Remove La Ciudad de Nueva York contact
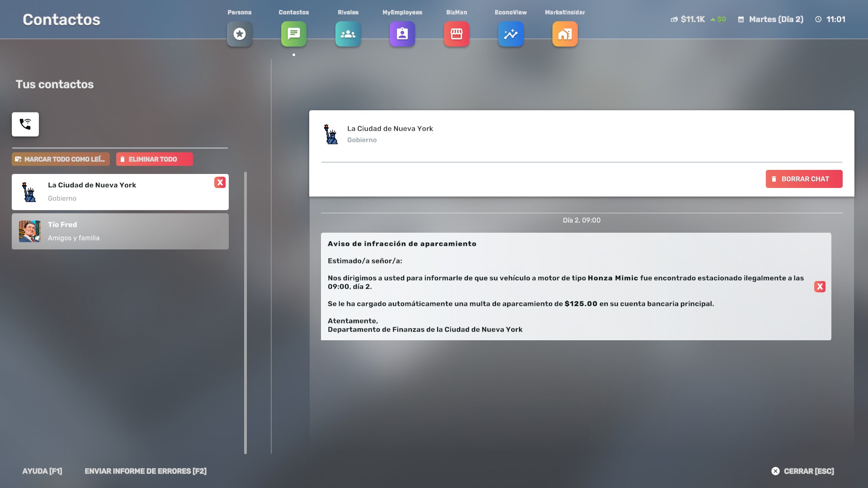 tap(220, 183)
